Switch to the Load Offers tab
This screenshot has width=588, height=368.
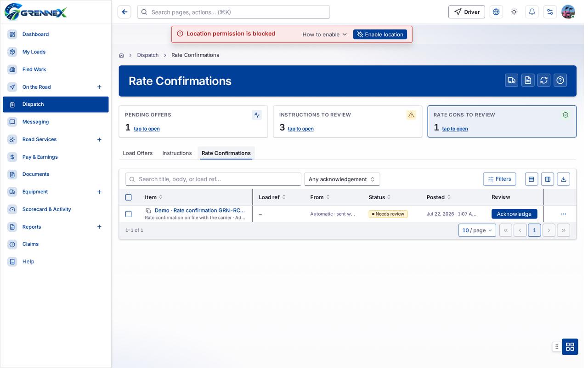point(138,153)
